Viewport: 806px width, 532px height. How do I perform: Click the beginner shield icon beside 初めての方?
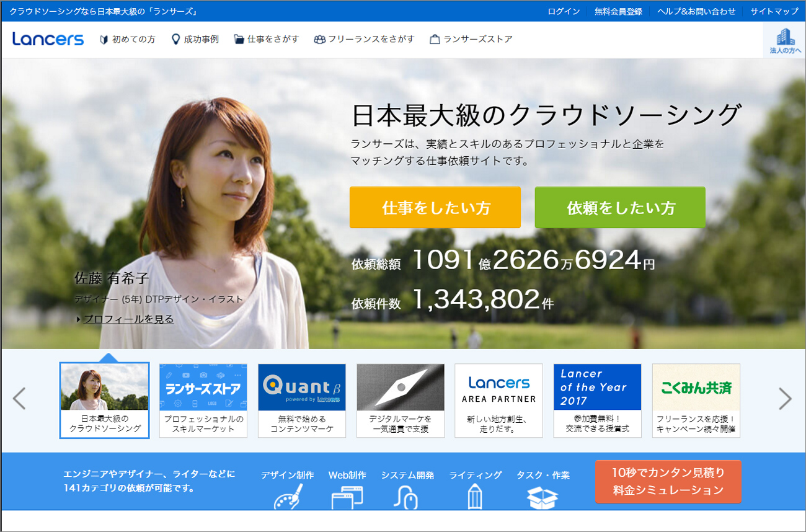tap(104, 40)
